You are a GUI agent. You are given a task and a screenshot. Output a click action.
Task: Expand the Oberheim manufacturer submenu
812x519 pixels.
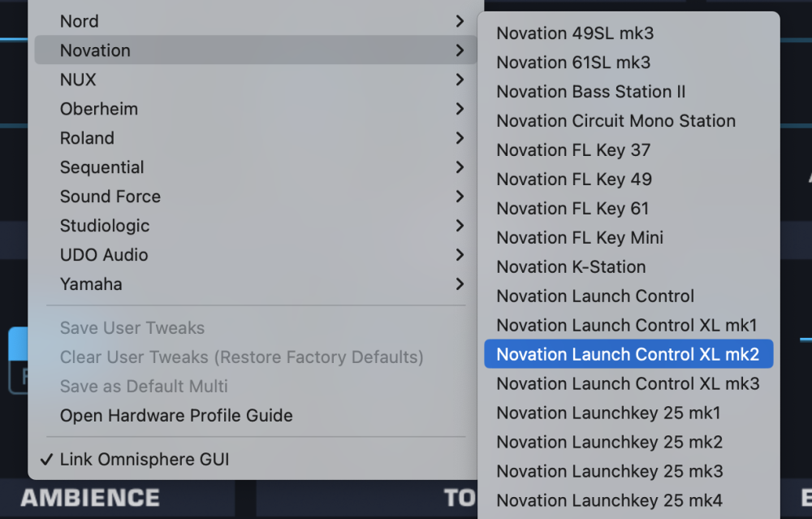tap(99, 109)
